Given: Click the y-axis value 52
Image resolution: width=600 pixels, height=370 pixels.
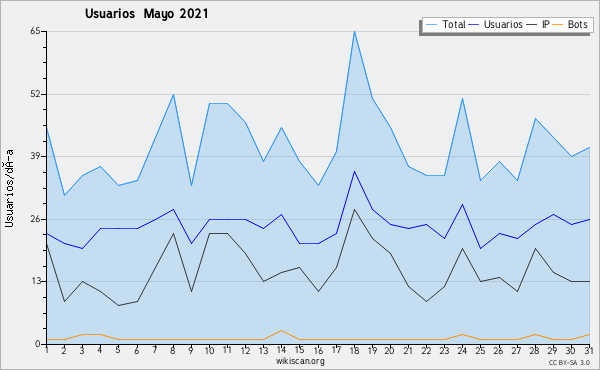Looking at the screenshot, I should pos(35,94).
